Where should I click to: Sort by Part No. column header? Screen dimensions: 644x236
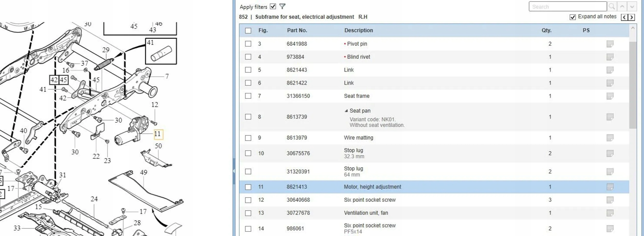pyautogui.click(x=297, y=30)
